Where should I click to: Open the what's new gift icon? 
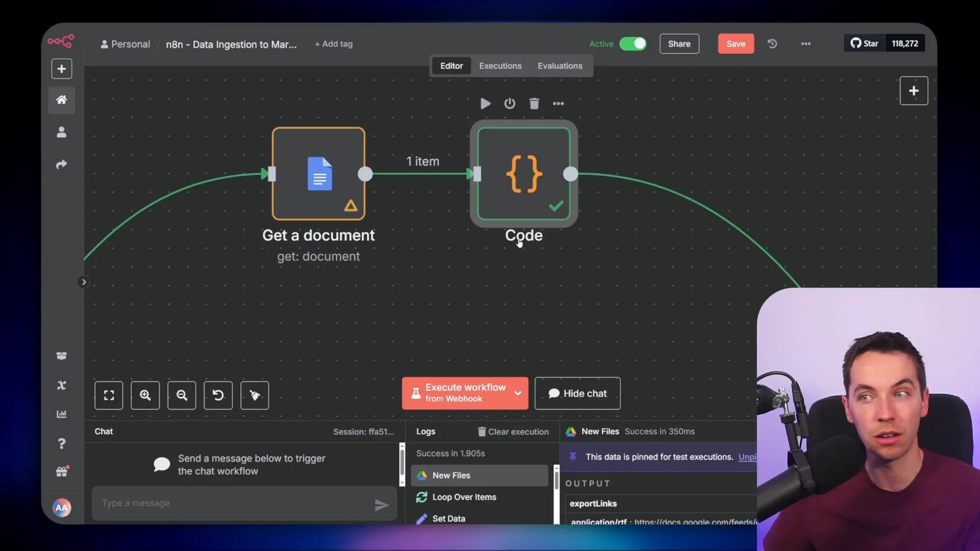(62, 472)
